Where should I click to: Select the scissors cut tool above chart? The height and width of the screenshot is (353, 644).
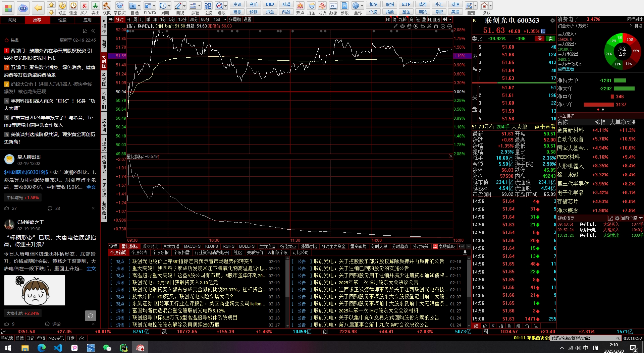pos(429,26)
